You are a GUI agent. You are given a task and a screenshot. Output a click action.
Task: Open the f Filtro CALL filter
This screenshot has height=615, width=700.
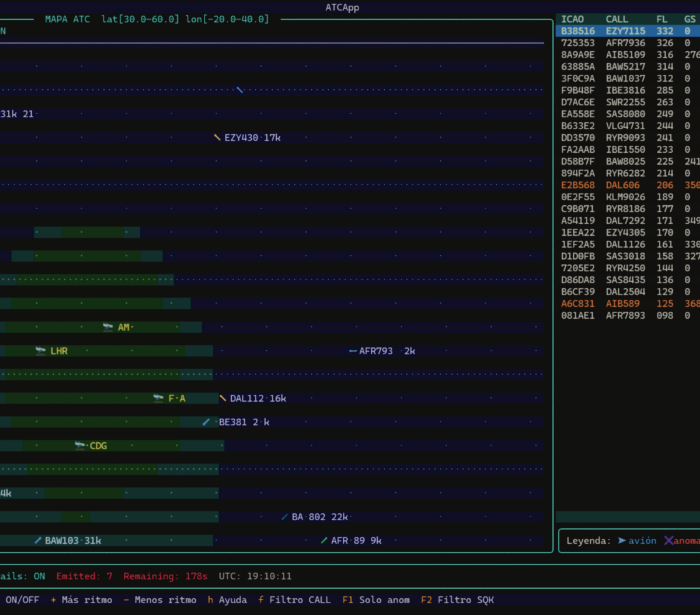[x=294, y=599]
